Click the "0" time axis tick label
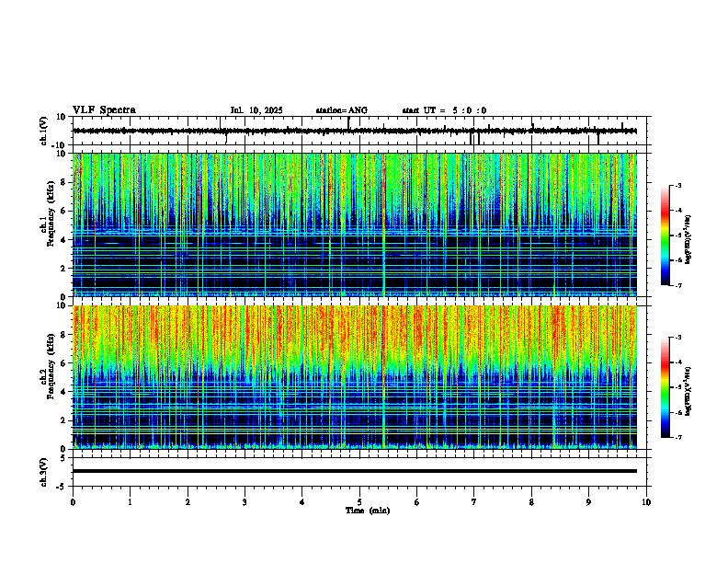The image size is (728, 563). pyautogui.click(x=73, y=502)
